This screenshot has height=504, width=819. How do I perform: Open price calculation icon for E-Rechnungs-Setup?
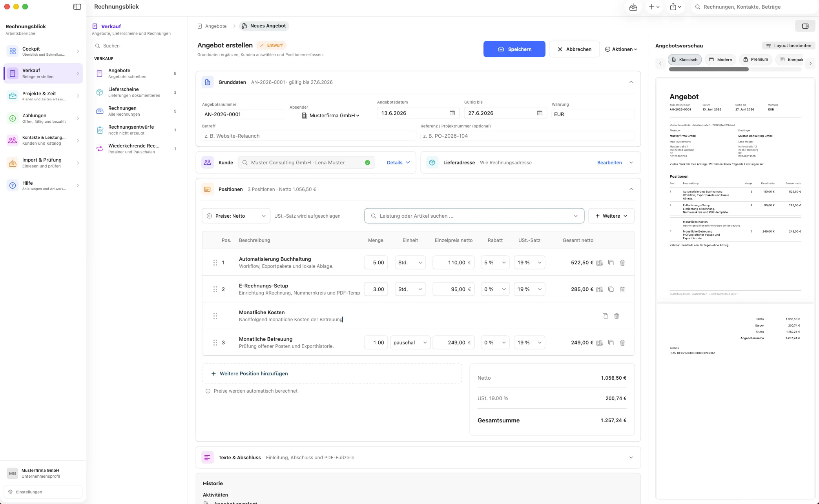click(600, 289)
